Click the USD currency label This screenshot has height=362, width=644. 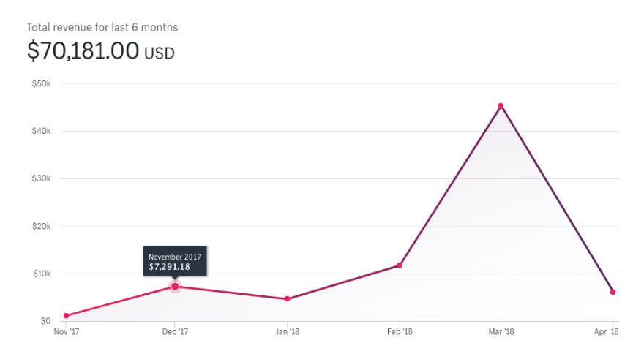(160, 53)
